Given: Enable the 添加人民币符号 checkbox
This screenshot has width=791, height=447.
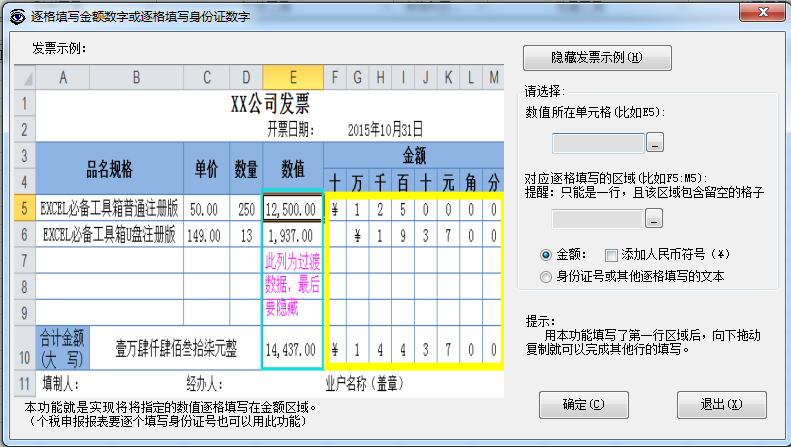Looking at the screenshot, I should 611,255.
